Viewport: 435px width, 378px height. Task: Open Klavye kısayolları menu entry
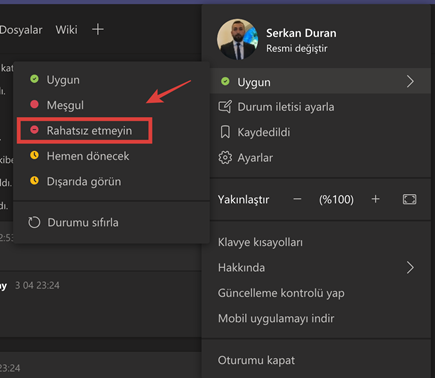pyautogui.click(x=260, y=242)
